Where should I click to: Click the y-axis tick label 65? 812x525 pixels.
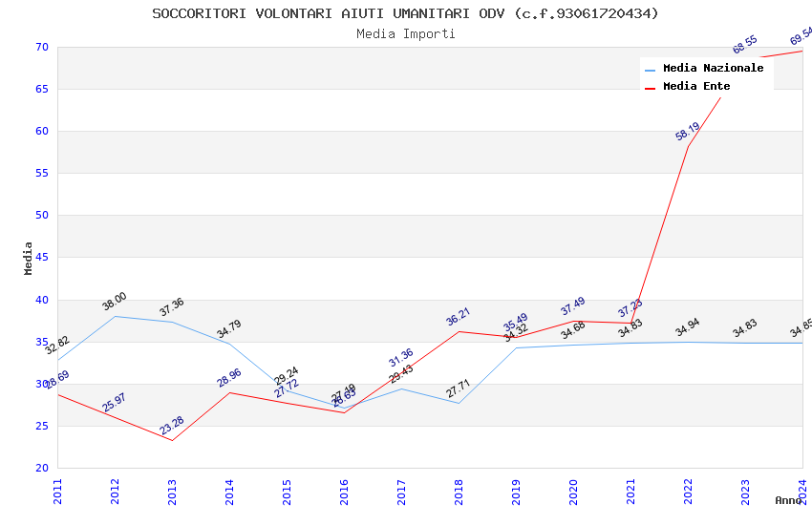pyautogui.click(x=42, y=89)
